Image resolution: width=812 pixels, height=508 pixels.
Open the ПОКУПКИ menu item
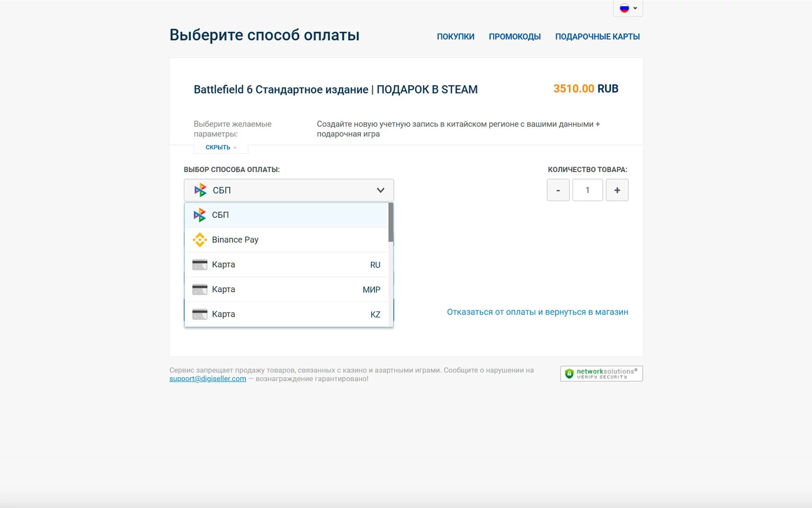[455, 37]
